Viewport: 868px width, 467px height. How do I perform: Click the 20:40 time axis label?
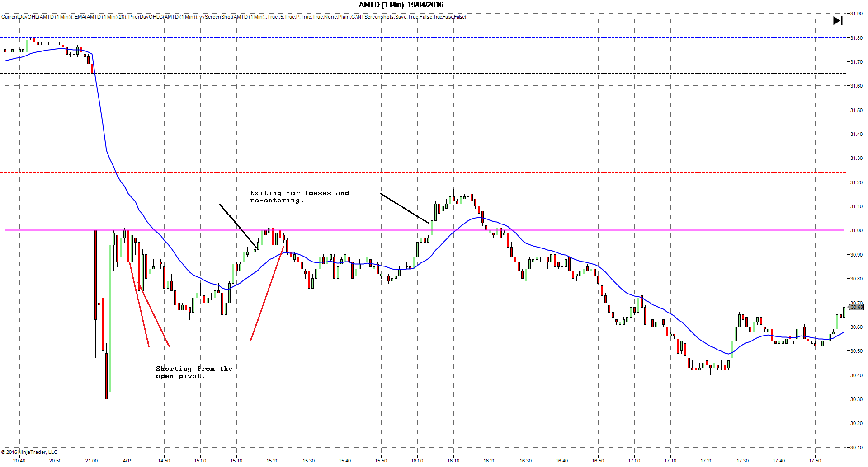[x=19, y=461]
